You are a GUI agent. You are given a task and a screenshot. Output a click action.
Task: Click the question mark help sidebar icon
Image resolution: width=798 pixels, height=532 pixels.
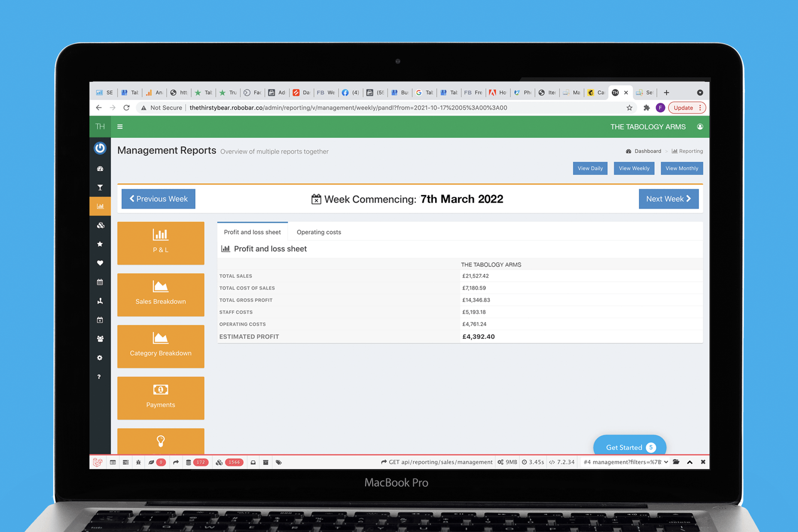click(x=99, y=377)
